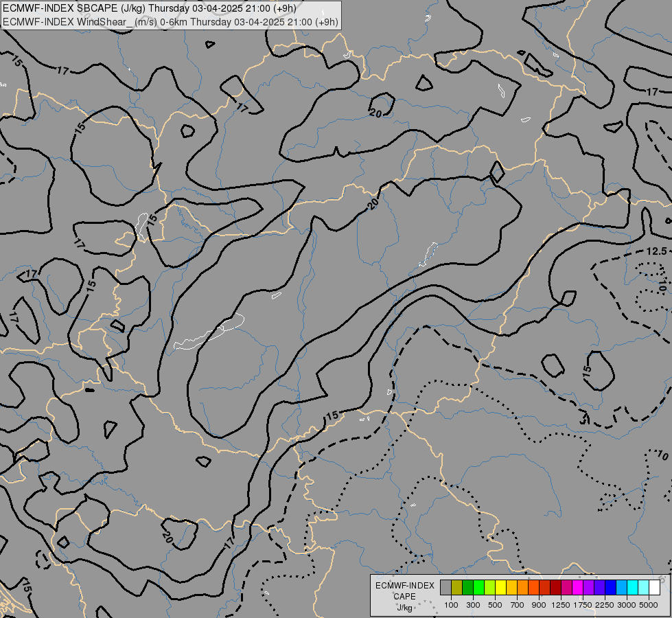Click the dark green legend swatch
672x618 pixels.
tap(467, 588)
